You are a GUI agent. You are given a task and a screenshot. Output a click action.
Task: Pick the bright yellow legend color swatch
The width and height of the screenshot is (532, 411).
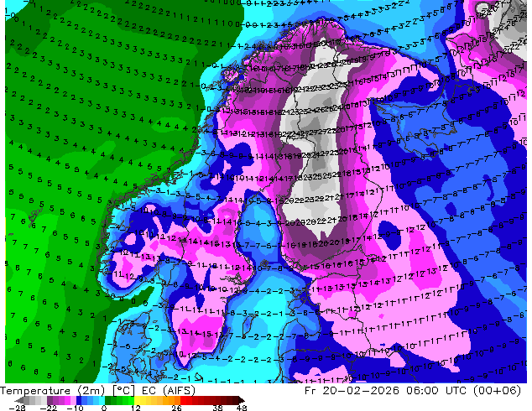pos(137,400)
